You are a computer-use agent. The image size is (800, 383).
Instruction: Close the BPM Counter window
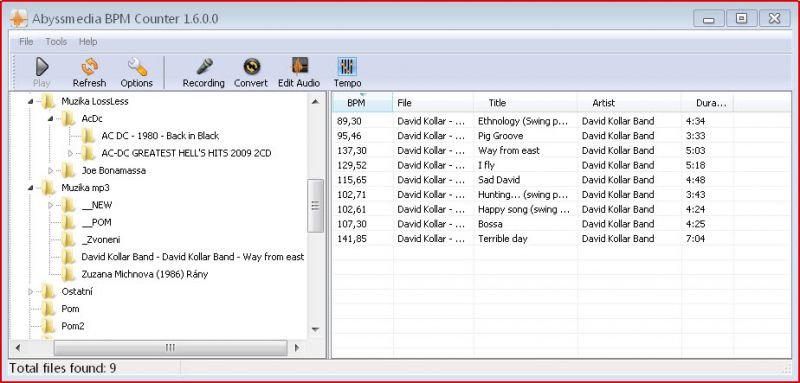pyautogui.click(x=774, y=19)
